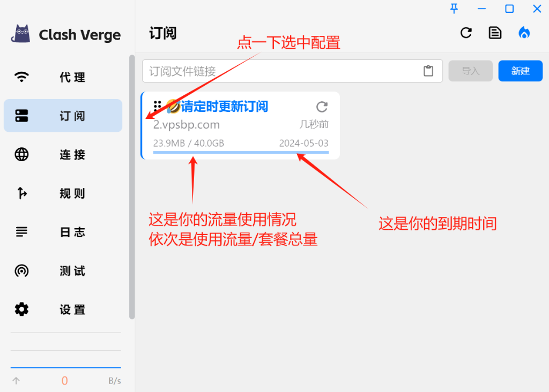Screen dimensions: 549x392
Task: Select the 订阅 sidebar item
Action: point(63,116)
